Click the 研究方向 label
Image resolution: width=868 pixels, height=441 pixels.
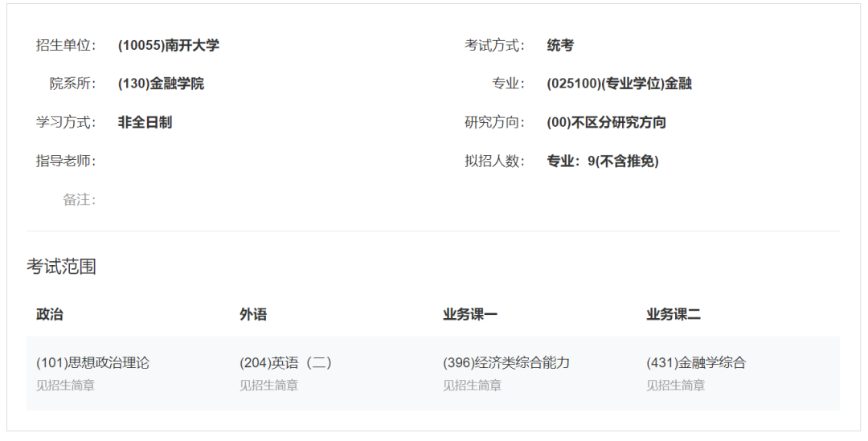click(494, 122)
